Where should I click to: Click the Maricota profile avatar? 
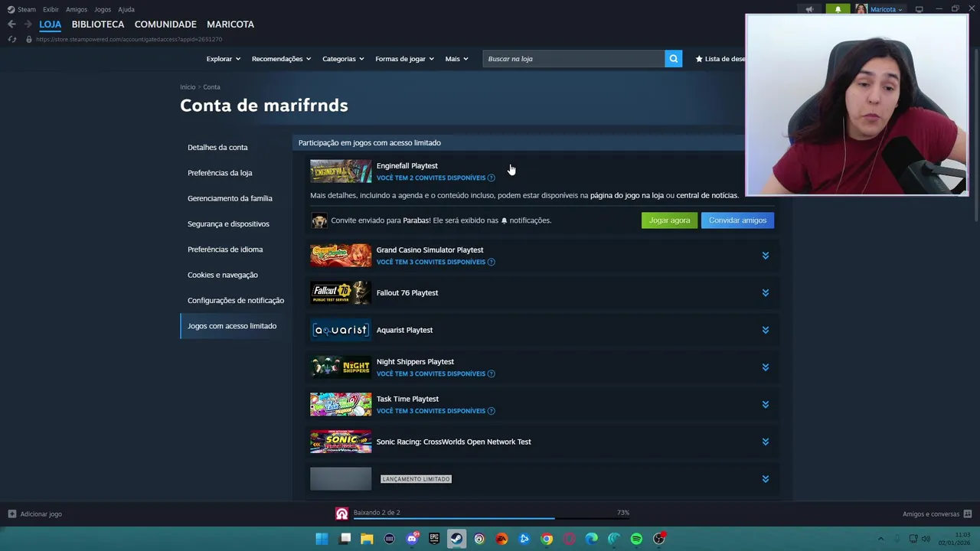point(861,9)
